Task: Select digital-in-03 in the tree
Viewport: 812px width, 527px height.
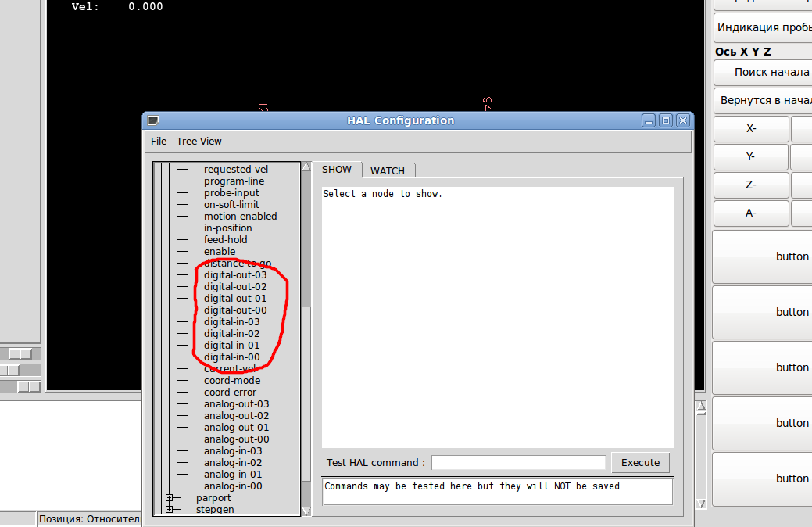Action: pyautogui.click(x=231, y=322)
